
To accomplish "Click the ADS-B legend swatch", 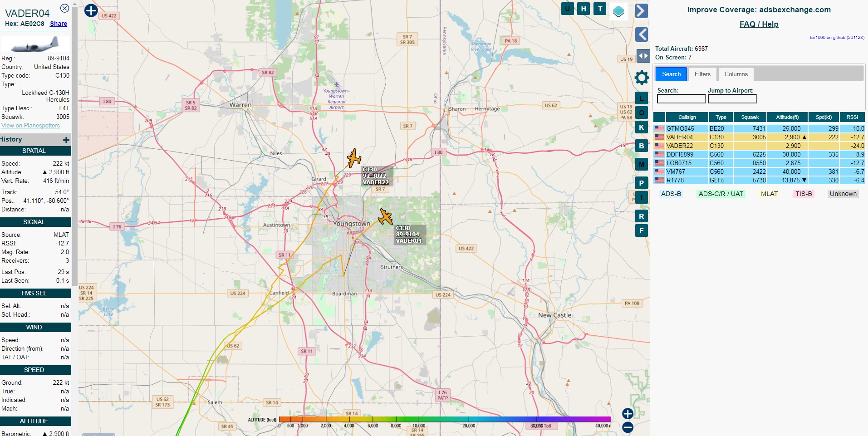I will tap(671, 194).
